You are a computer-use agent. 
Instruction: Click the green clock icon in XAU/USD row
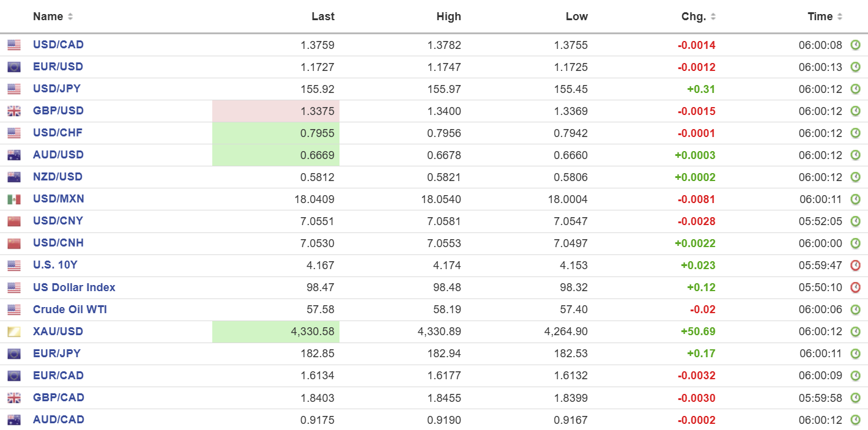(x=855, y=332)
